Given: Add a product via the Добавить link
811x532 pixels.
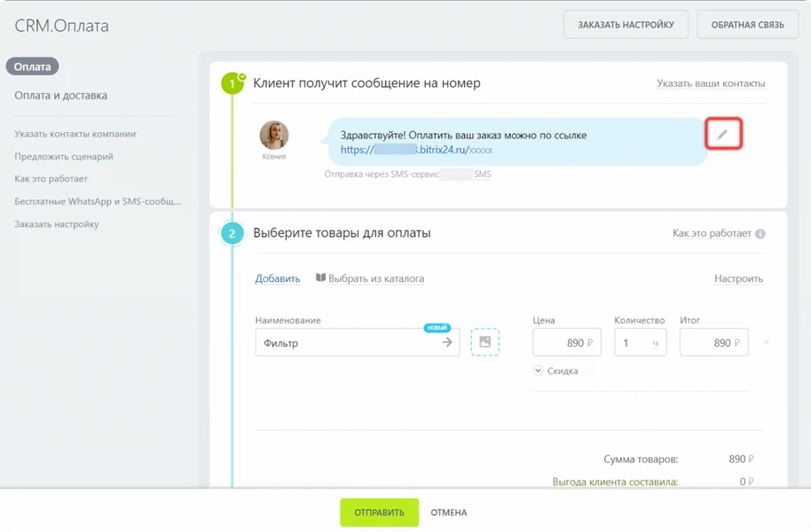Looking at the screenshot, I should [279, 278].
